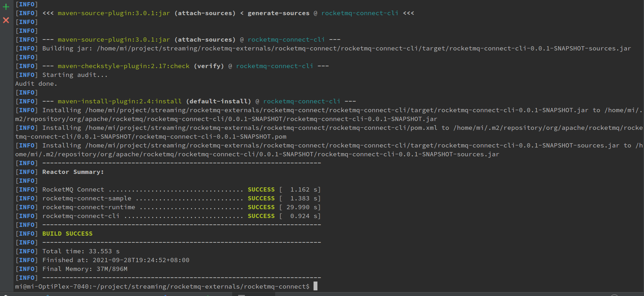Viewport: 644px width, 296px height.
Task: Click the '29.990 s' build duration
Action: click(x=302, y=207)
